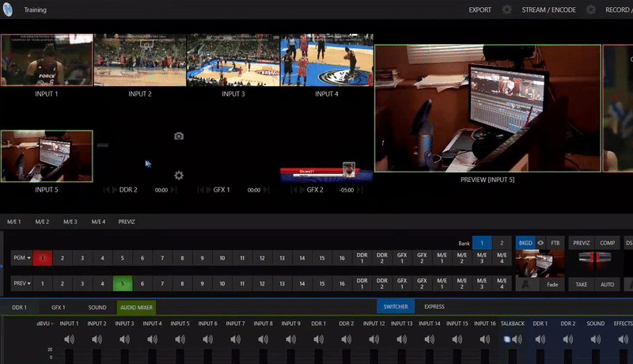This screenshot has height=364, width=633.
Task: Mute the INPUT 1 audio speaker icon
Action: pyautogui.click(x=69, y=339)
